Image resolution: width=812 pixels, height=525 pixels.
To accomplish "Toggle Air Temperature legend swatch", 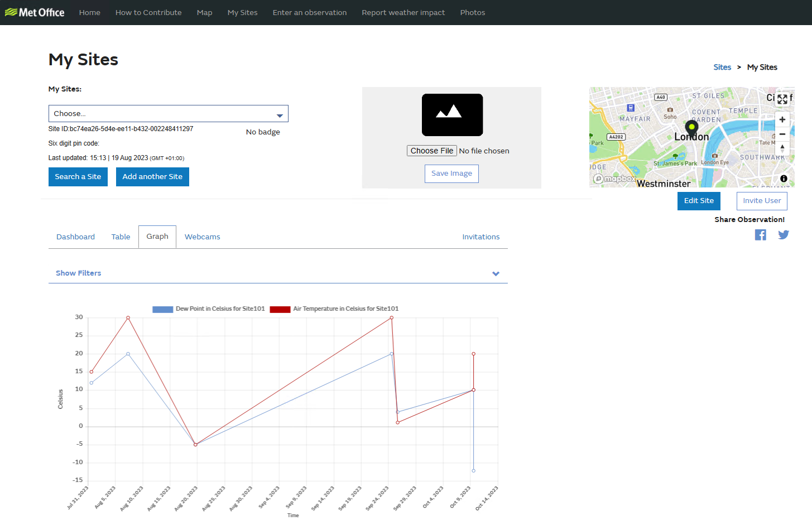I will (280, 309).
